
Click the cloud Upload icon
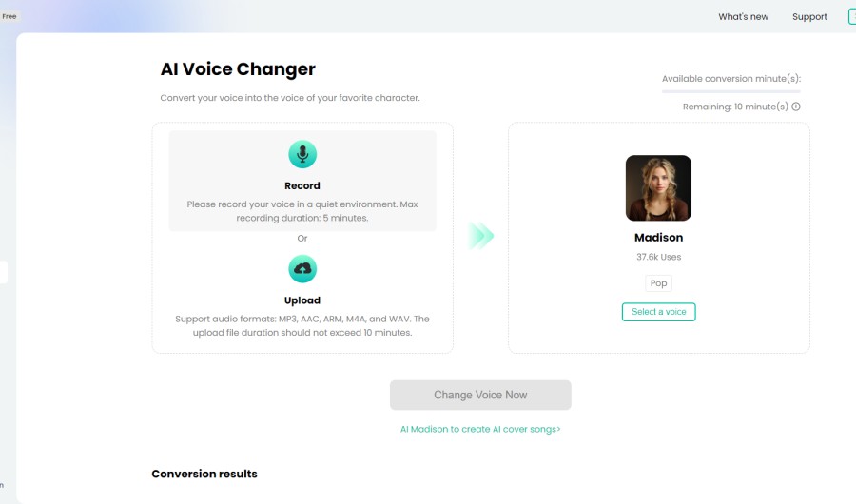(x=302, y=269)
